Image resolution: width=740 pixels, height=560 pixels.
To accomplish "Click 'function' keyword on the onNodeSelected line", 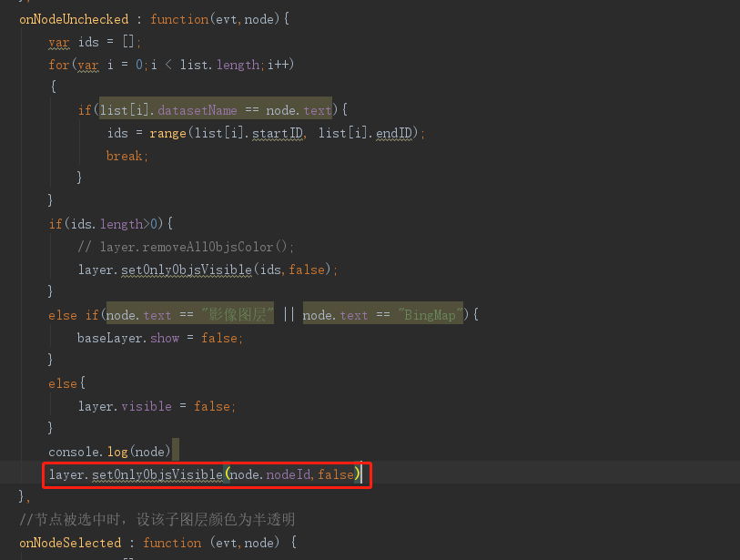I will [x=172, y=543].
